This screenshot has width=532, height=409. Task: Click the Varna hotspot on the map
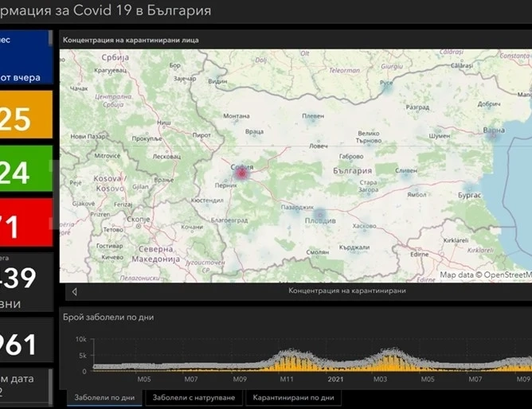[x=493, y=136]
